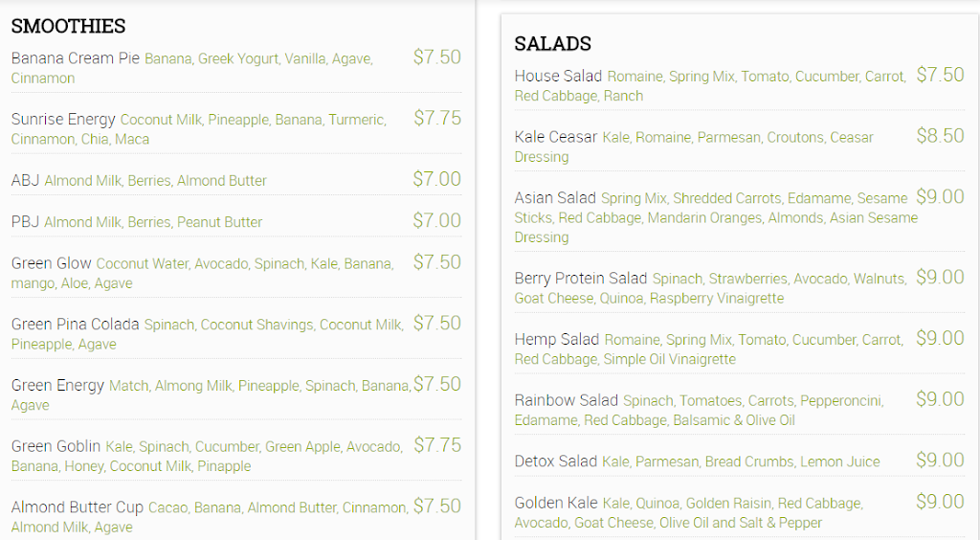The width and height of the screenshot is (980, 540).
Task: Choose the Green Glow smoothie
Action: tap(52, 263)
